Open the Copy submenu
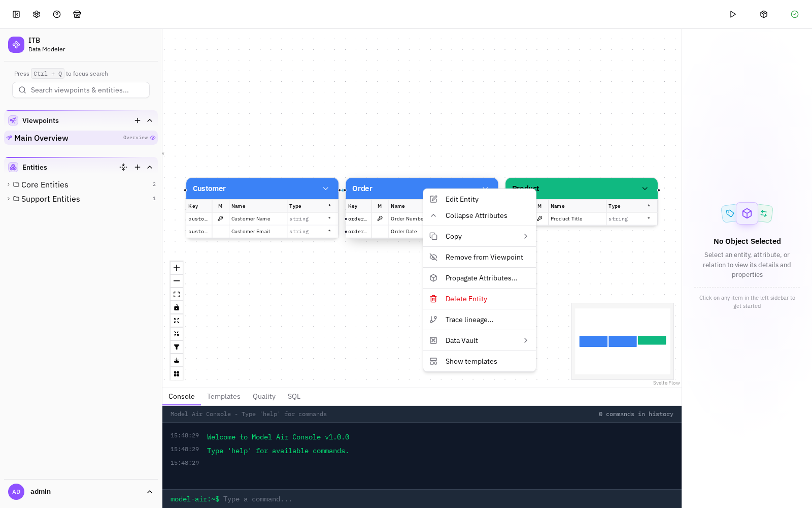This screenshot has height=508, width=812. tap(480, 236)
